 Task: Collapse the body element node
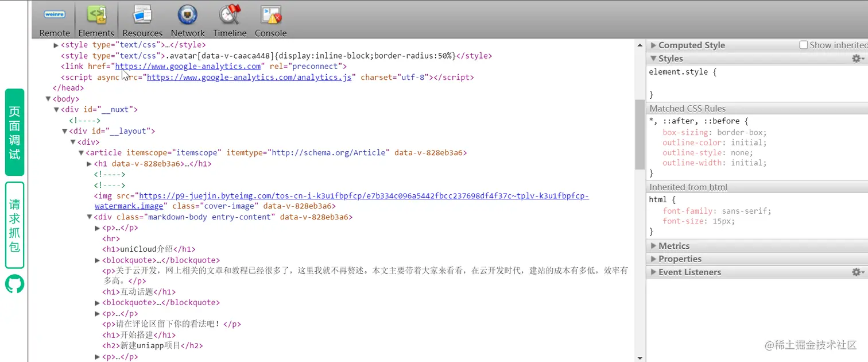coord(48,98)
